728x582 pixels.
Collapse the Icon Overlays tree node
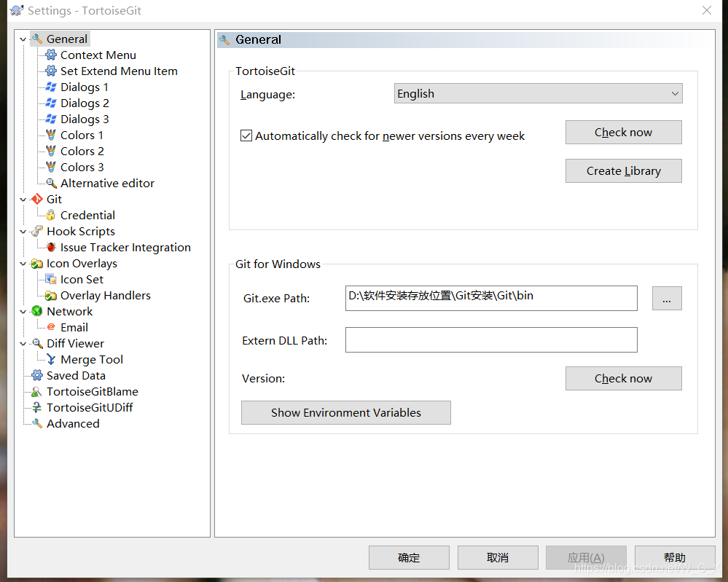[23, 264]
